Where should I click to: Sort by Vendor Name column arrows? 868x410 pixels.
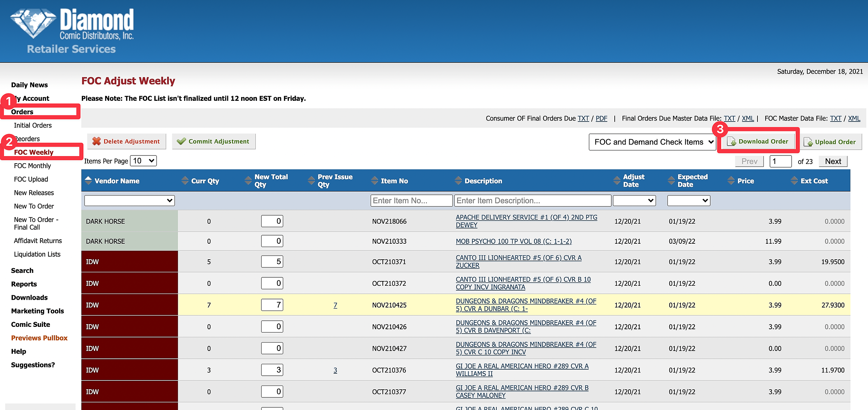(x=88, y=181)
